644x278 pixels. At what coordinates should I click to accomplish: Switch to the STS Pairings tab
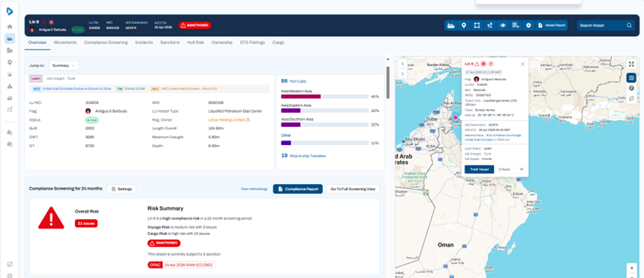(x=252, y=42)
